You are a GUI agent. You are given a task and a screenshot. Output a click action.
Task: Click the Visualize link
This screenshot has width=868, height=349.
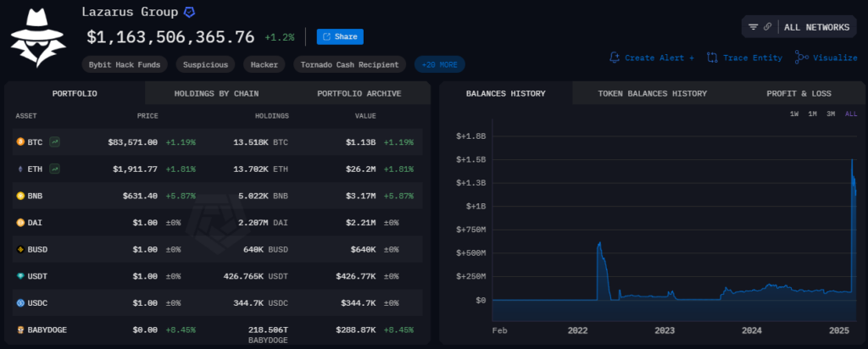pyautogui.click(x=835, y=58)
